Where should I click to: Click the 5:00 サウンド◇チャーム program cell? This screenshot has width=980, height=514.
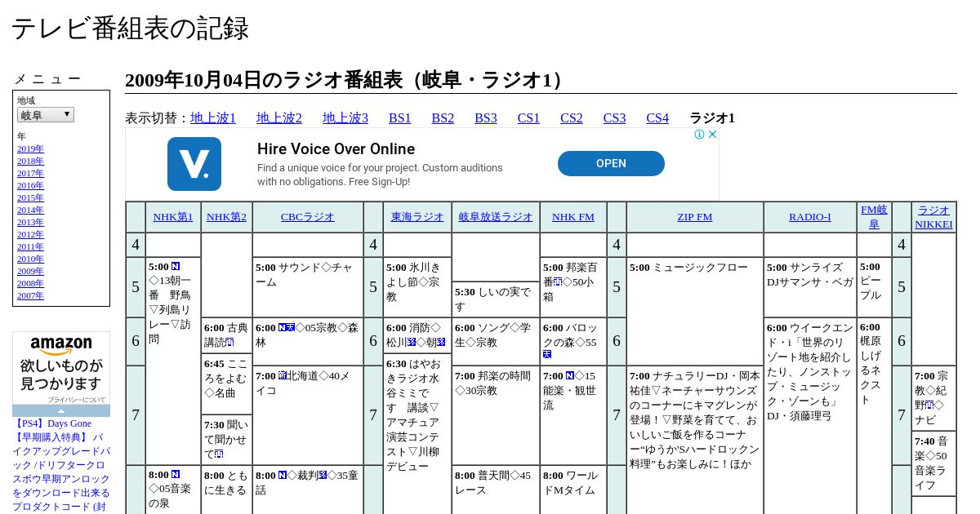pos(308,287)
